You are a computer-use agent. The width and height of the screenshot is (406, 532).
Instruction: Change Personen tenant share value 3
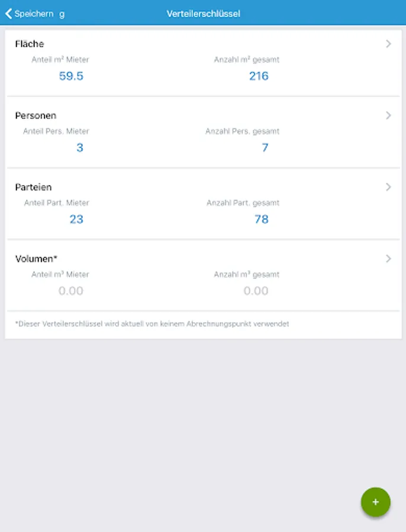click(x=80, y=148)
